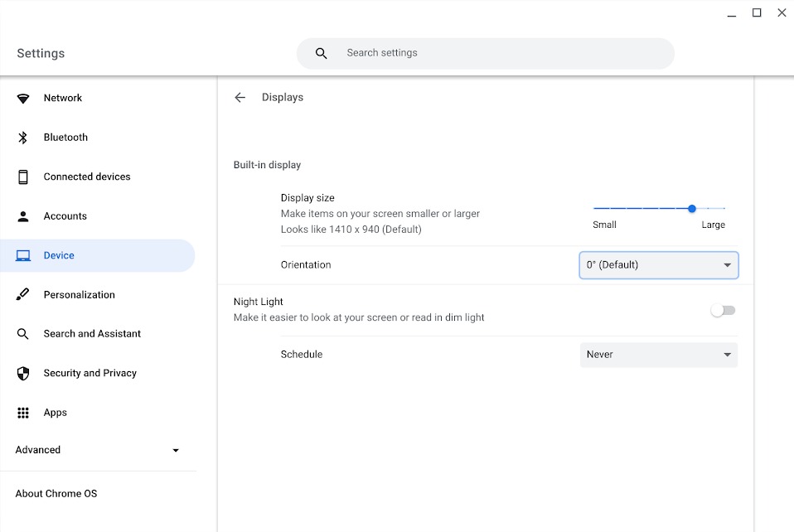794x532 pixels.
Task: Select the Network Wi-Fi icon in sidebar
Action: pyautogui.click(x=22, y=98)
